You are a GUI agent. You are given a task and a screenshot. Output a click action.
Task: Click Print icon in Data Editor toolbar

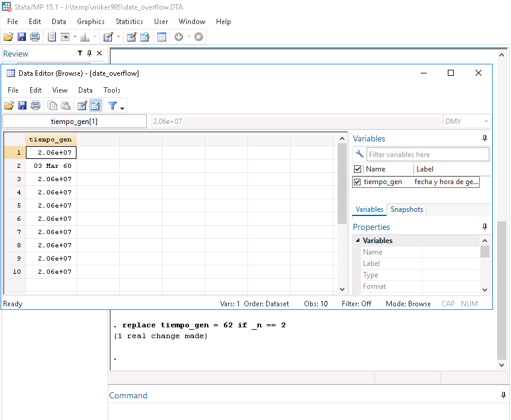(35, 105)
